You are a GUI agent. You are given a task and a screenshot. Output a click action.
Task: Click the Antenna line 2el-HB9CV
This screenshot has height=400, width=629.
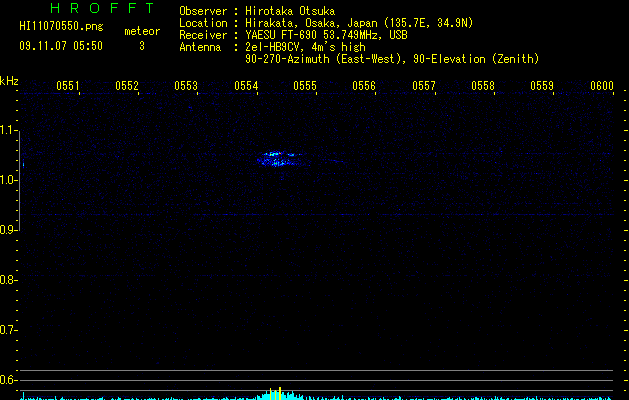305,47
